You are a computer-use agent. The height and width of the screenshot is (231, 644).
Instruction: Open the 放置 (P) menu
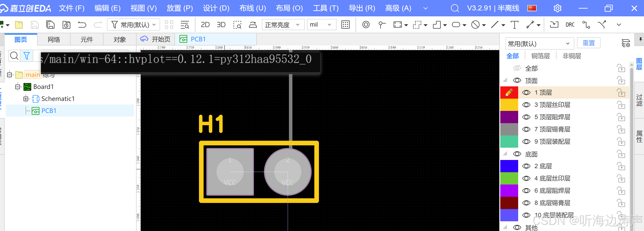[x=180, y=8]
